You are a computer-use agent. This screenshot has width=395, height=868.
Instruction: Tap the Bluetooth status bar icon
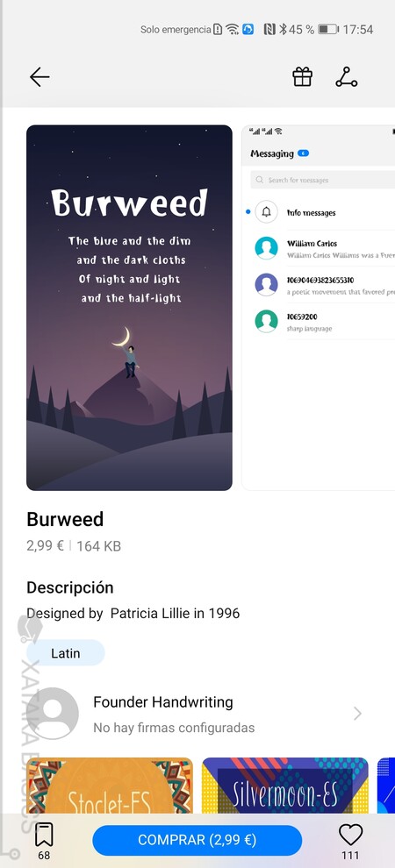[283, 29]
